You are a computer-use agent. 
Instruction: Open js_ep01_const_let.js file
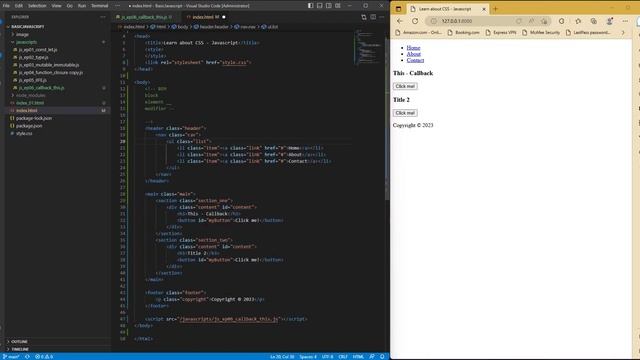pyautogui.click(x=38, y=49)
